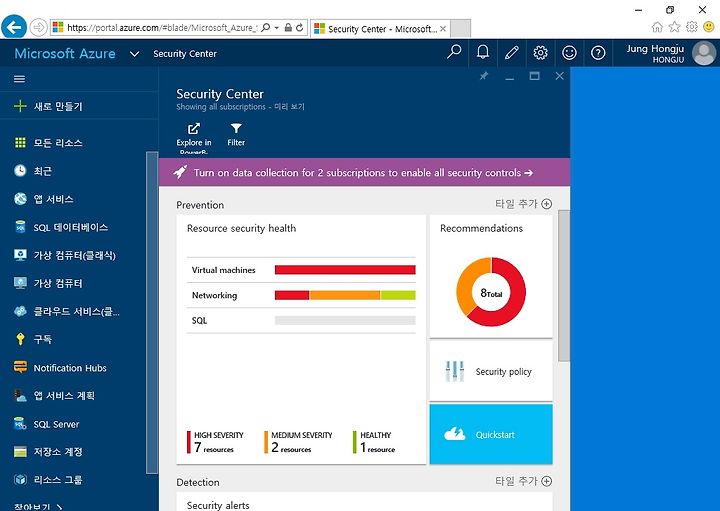
Task: Click the browser forward arrow
Action: [x=39, y=28]
